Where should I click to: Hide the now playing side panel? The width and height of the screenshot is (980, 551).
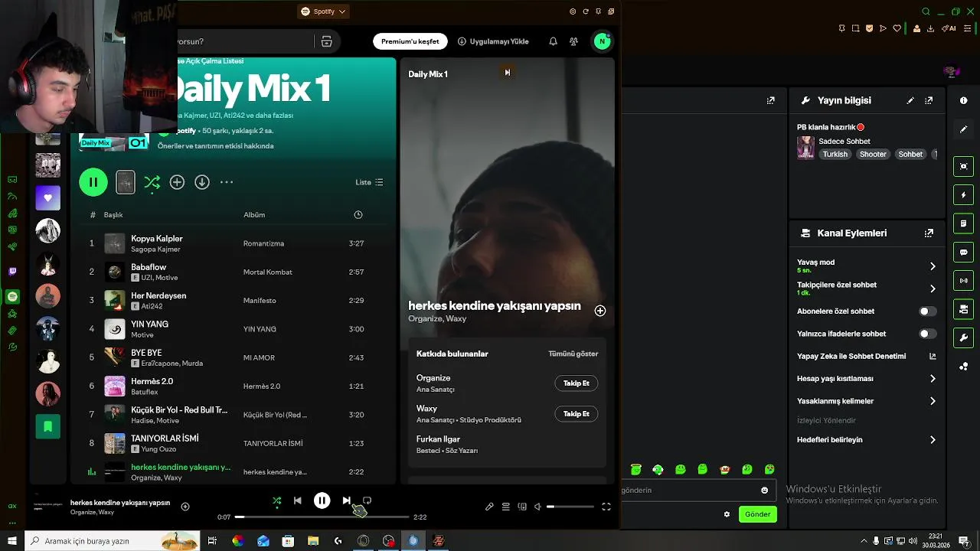pyautogui.click(x=507, y=73)
